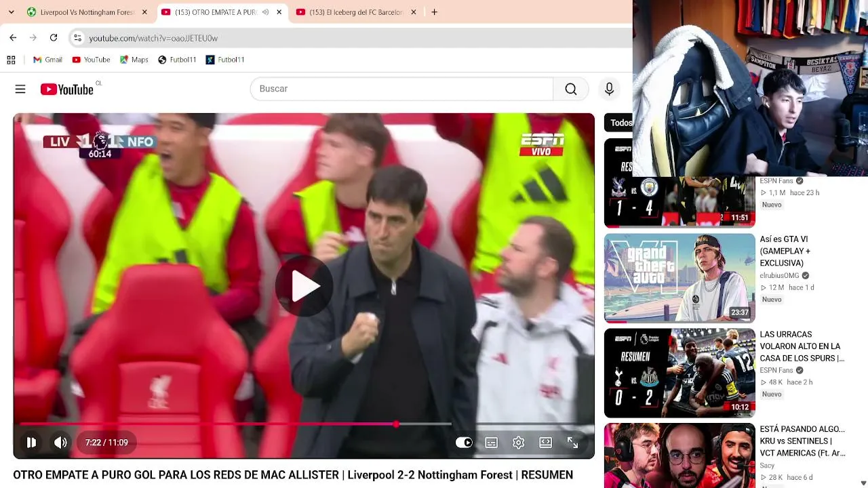
Task: Click the OTRO EMPATE A PURO GOL video title
Action: (293, 475)
